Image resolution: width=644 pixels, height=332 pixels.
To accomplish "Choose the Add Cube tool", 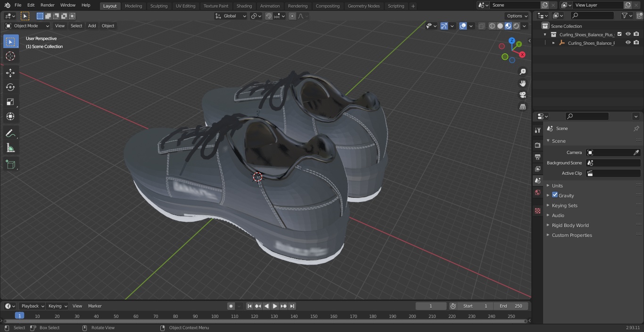I will (x=10, y=164).
